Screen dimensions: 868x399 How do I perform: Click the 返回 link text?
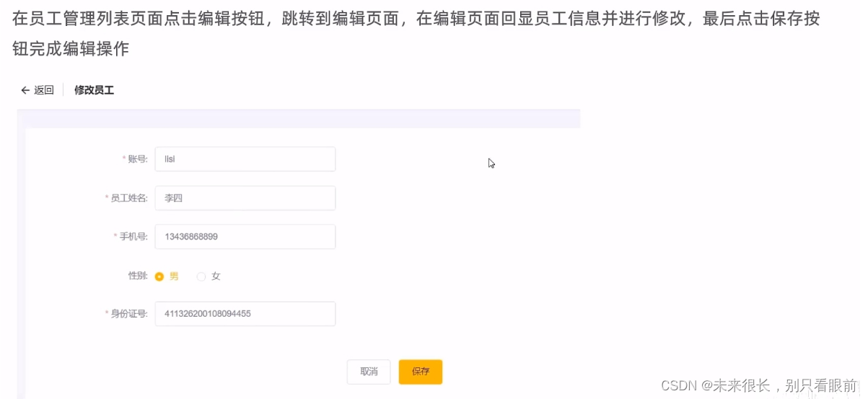coord(44,90)
